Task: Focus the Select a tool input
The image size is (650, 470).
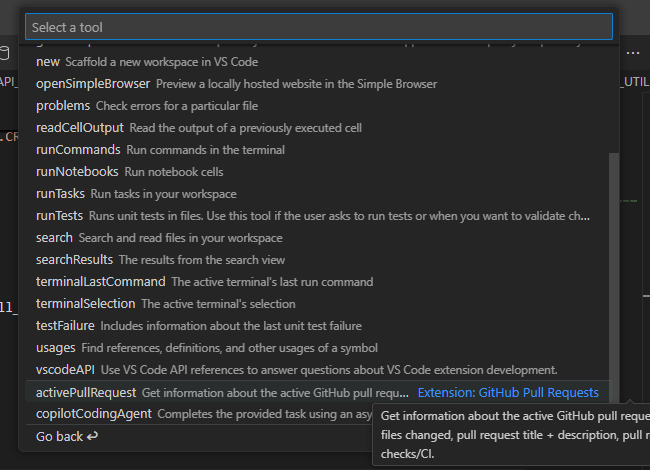Action: 318,27
